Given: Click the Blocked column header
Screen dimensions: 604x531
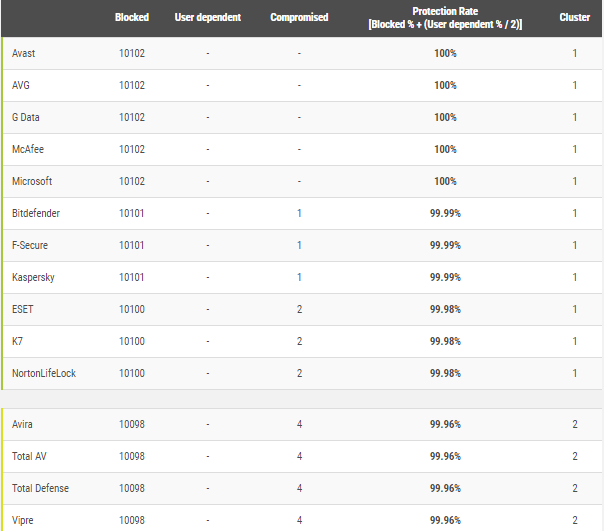Looking at the screenshot, I should [131, 17].
